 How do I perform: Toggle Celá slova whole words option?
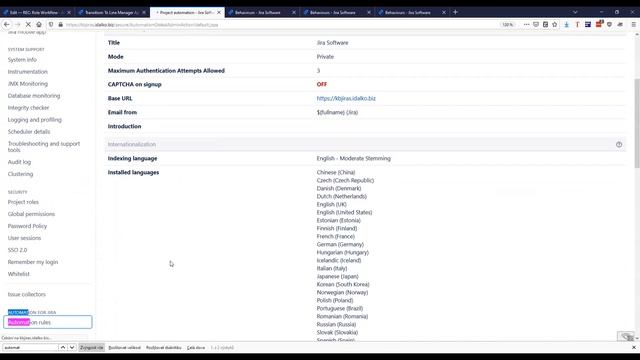pos(196,348)
